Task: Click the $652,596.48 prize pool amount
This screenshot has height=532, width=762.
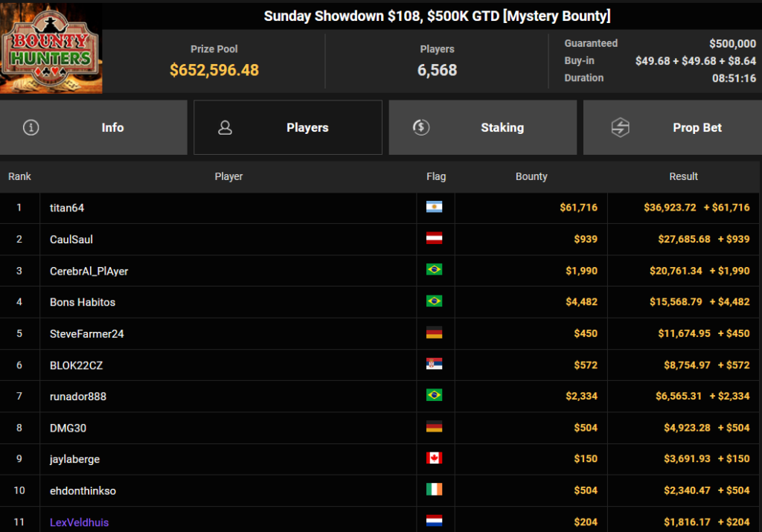Action: tap(214, 70)
